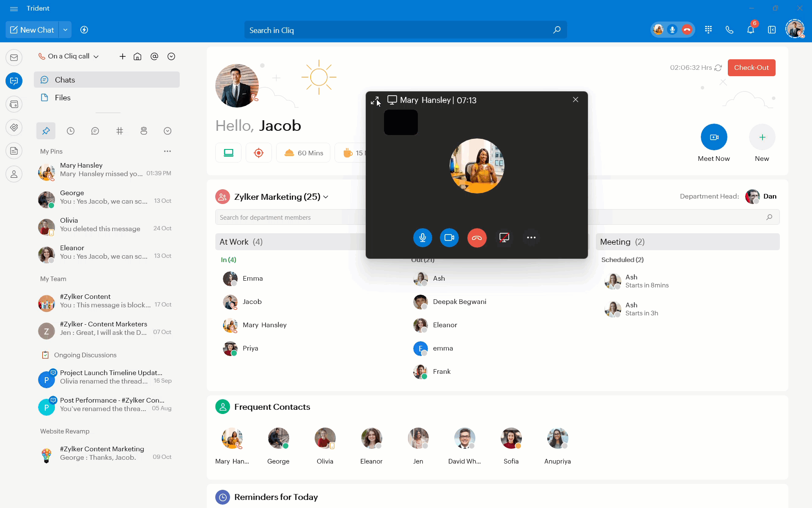Show channels with the hash icon

(120, 131)
